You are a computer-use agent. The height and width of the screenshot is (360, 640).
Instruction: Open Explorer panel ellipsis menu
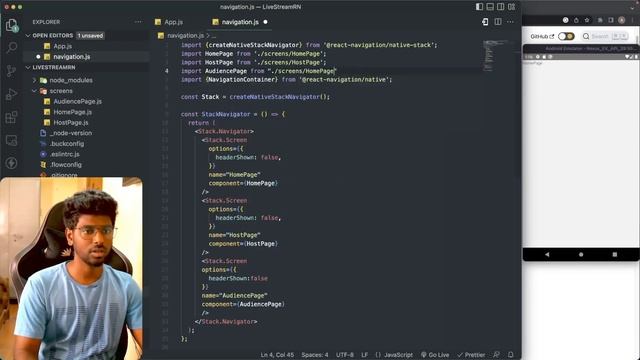click(138, 22)
